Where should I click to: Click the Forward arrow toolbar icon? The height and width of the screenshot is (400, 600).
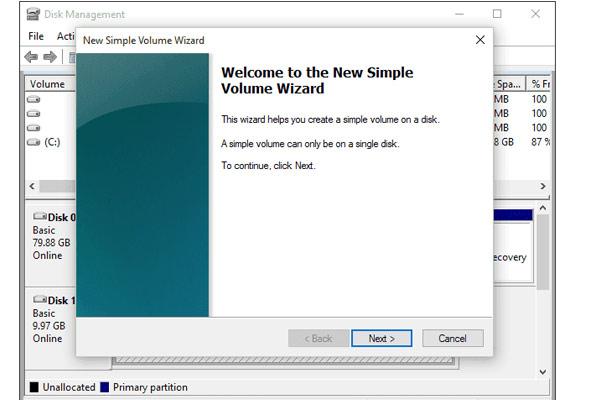pos(49,57)
